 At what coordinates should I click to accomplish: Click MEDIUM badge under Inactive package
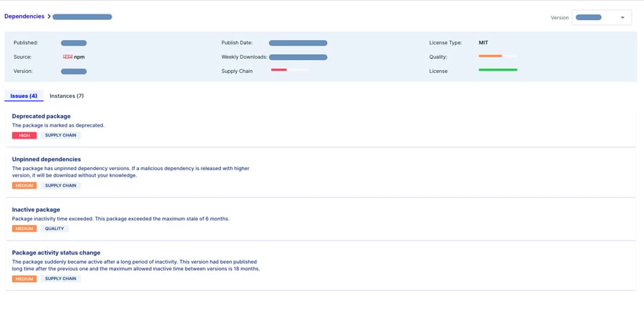point(24,229)
